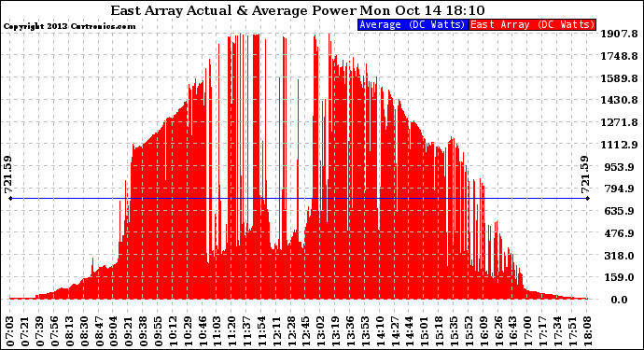Click the y-axis value '1430.8'

(619, 100)
